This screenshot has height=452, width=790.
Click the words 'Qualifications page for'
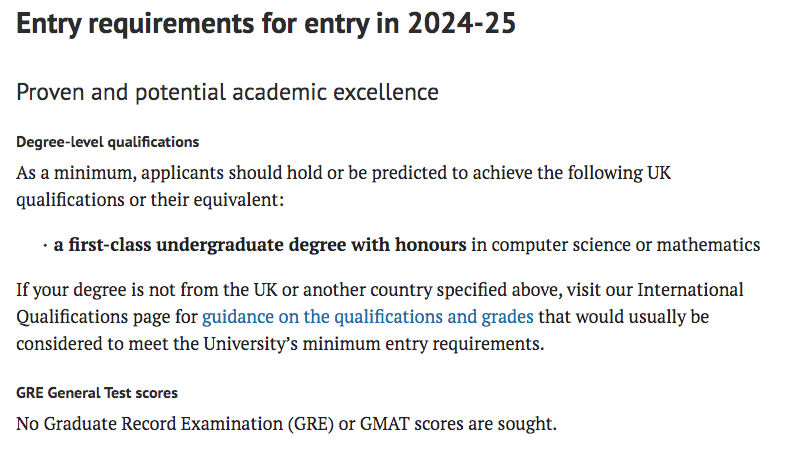click(x=107, y=317)
